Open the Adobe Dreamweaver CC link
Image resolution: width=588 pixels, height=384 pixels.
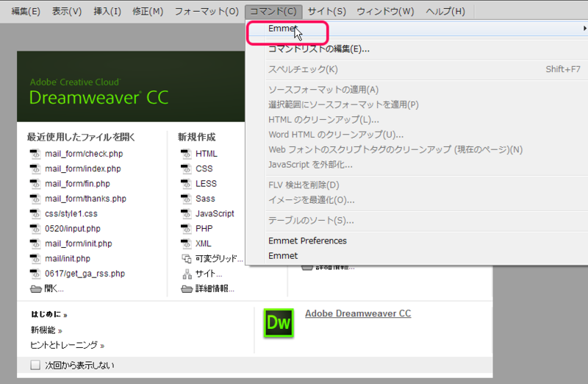358,313
